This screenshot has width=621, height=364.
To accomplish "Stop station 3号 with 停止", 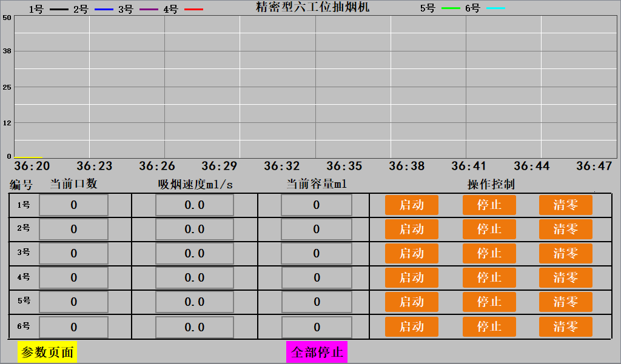I will click(489, 253).
